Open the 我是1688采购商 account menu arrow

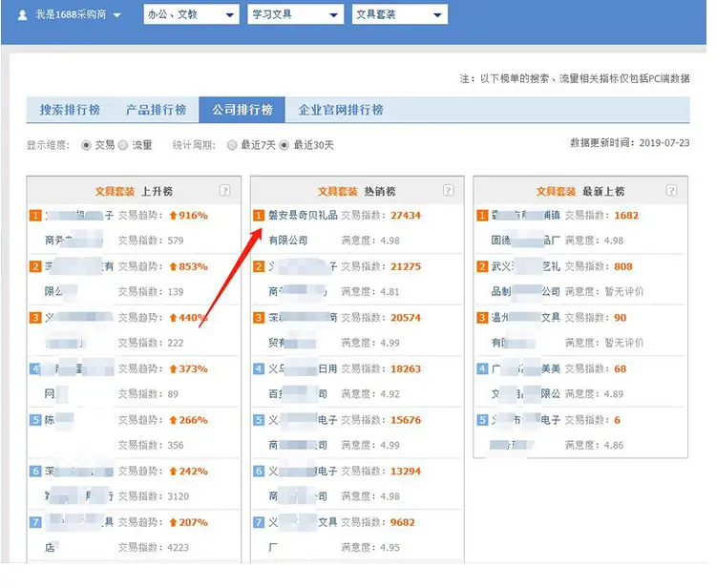(116, 15)
